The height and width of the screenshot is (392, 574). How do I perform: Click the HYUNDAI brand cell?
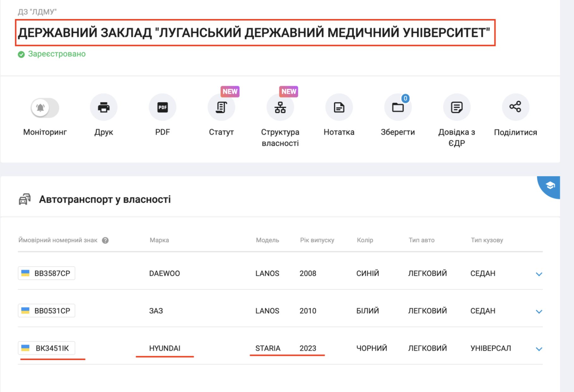(x=165, y=348)
